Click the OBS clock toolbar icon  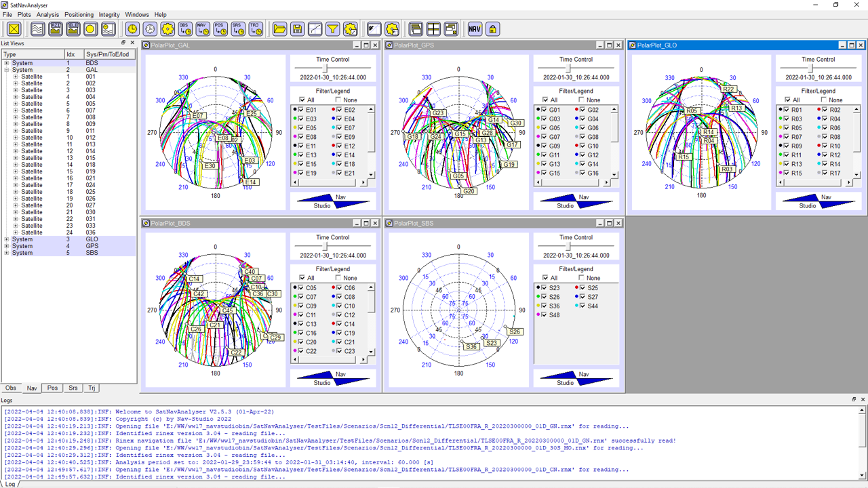pos(185,28)
